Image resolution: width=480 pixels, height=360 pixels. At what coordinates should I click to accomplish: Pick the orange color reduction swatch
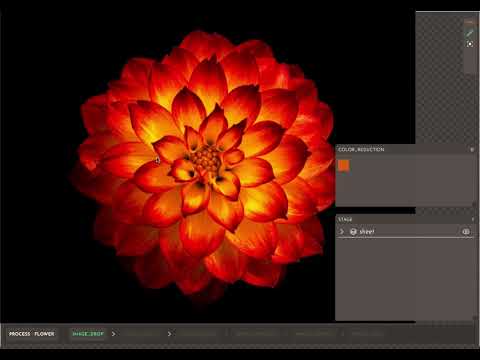pyautogui.click(x=344, y=166)
